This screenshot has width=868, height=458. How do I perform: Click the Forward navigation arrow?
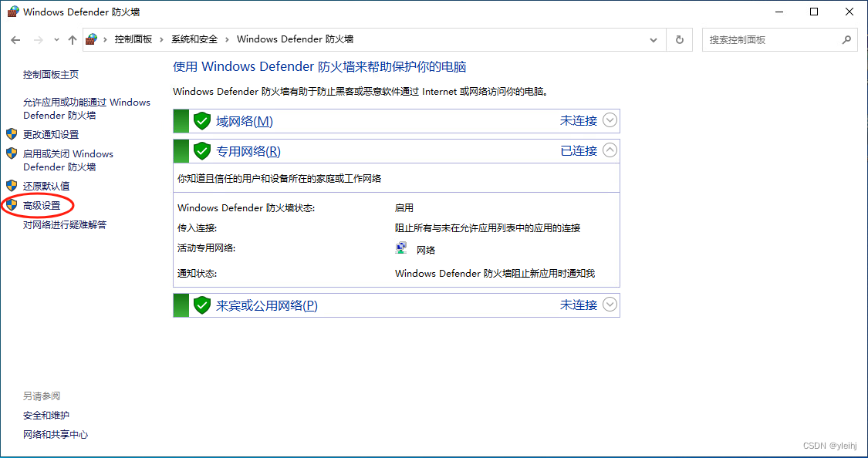click(x=39, y=40)
